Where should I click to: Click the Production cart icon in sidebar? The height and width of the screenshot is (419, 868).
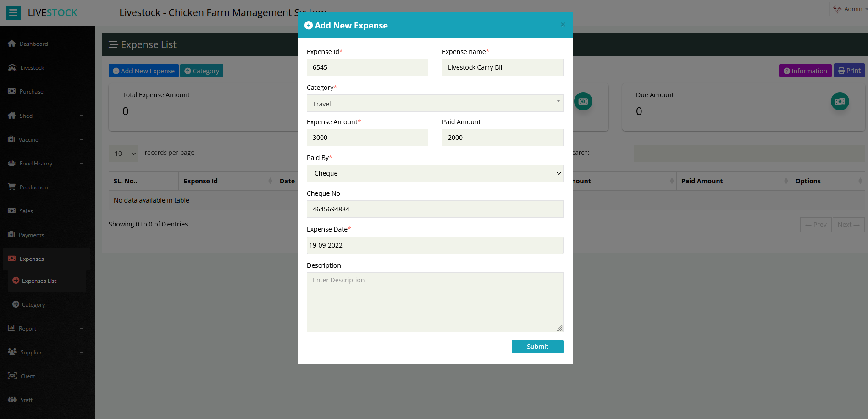pyautogui.click(x=12, y=187)
